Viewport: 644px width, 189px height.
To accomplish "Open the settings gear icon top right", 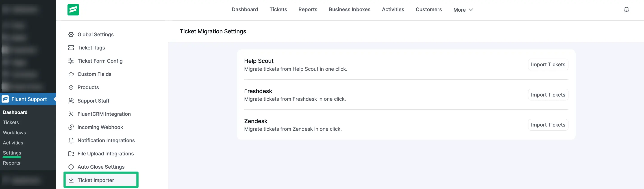I will [627, 9].
